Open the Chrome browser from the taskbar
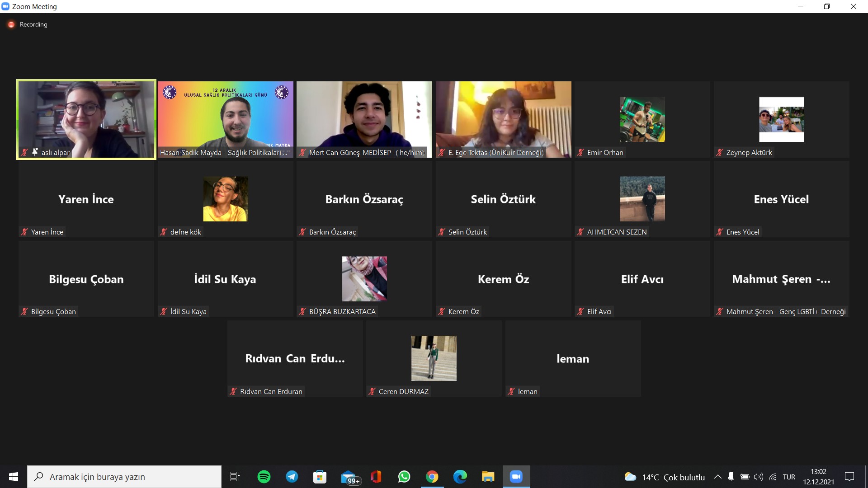868x488 pixels. (x=432, y=477)
